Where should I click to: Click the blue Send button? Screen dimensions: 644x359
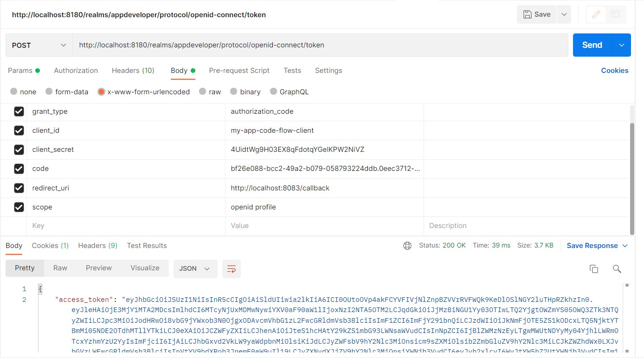(x=592, y=45)
